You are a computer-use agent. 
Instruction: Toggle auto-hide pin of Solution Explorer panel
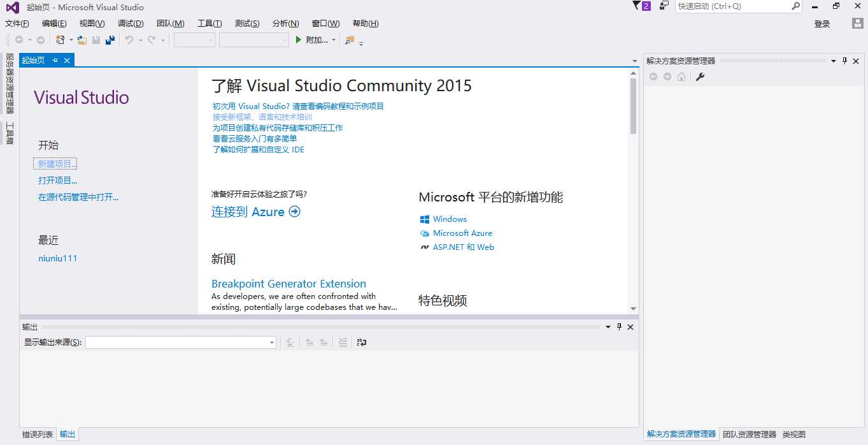[845, 61]
